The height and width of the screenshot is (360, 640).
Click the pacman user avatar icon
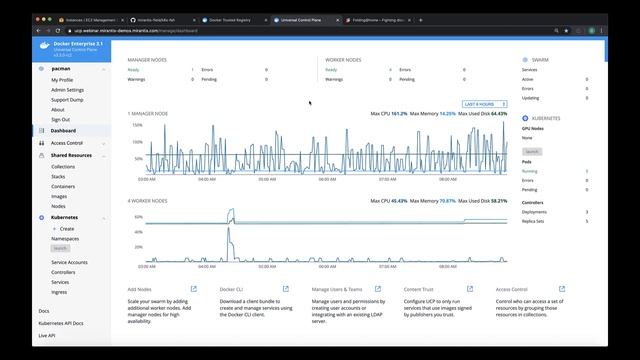pos(41,69)
